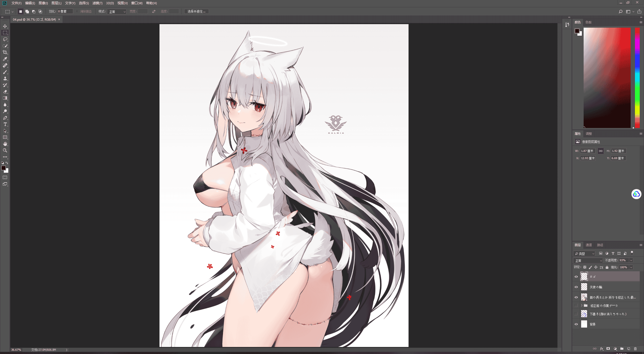
Task: Hide the 天使の輪 layer
Action: [x=576, y=287]
